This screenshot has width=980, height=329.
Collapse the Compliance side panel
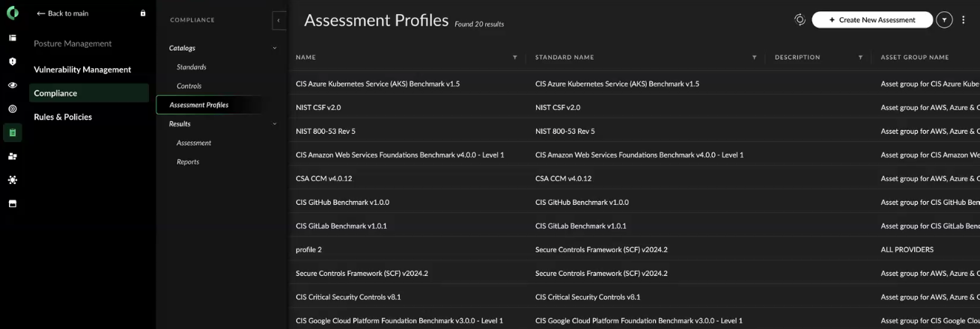point(279,20)
